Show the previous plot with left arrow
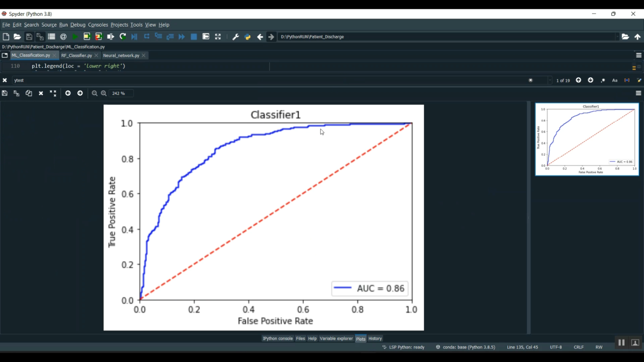The width and height of the screenshot is (644, 362). coord(68,93)
